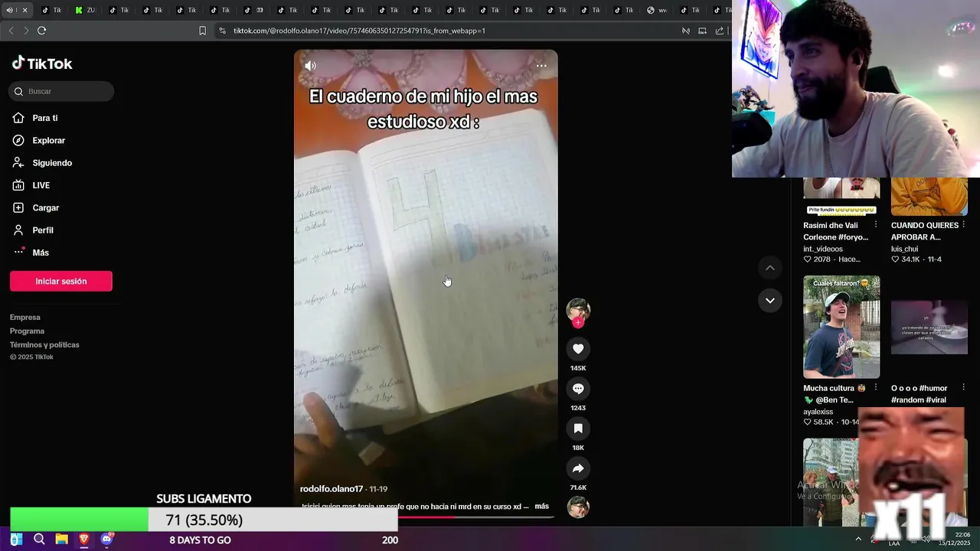Mute the video with the speaker icon
980x551 pixels.
310,66
